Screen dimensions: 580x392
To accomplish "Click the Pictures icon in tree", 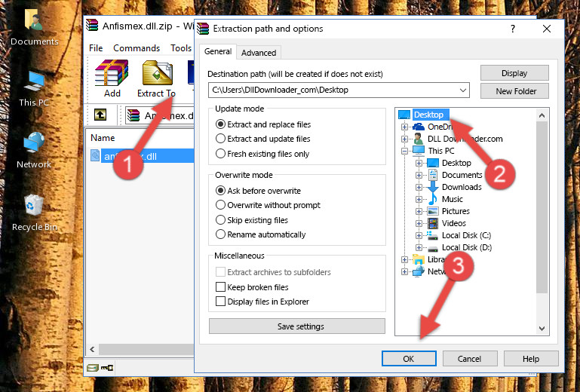I will (x=432, y=211).
